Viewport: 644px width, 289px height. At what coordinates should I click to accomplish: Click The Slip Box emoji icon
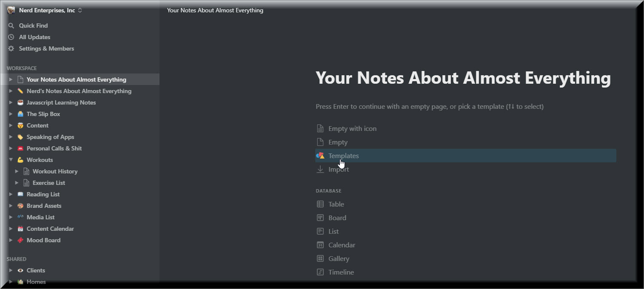click(20, 114)
